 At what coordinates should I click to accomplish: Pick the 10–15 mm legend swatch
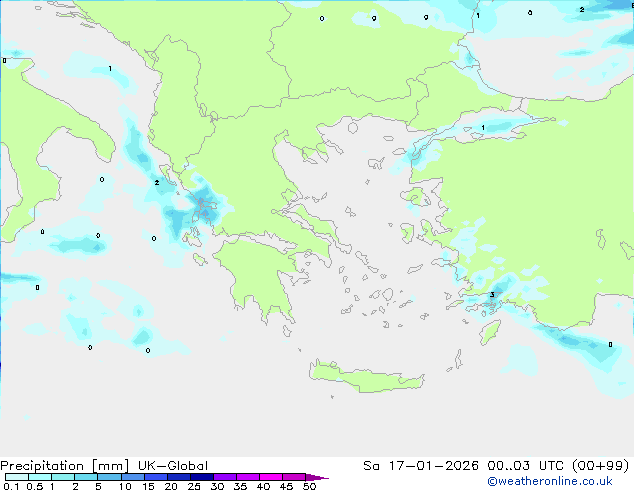point(132,477)
